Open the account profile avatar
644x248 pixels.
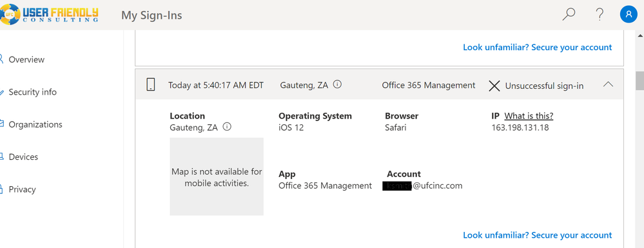[629, 15]
